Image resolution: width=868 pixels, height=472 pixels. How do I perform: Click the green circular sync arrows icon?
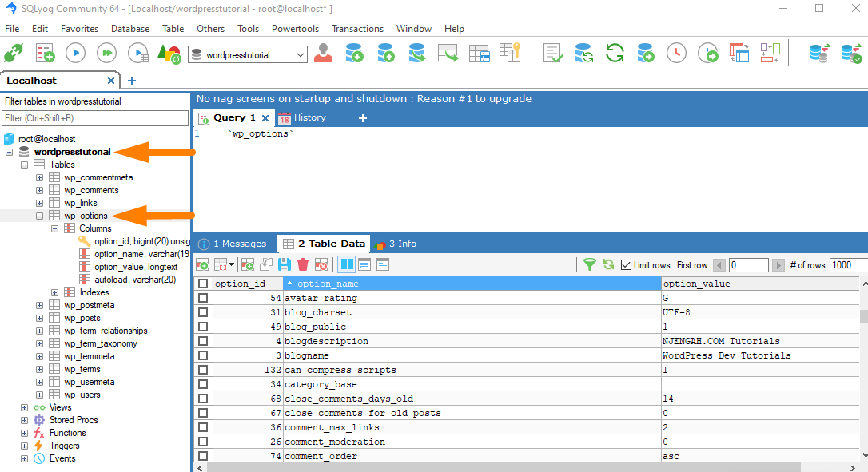pyautogui.click(x=615, y=54)
